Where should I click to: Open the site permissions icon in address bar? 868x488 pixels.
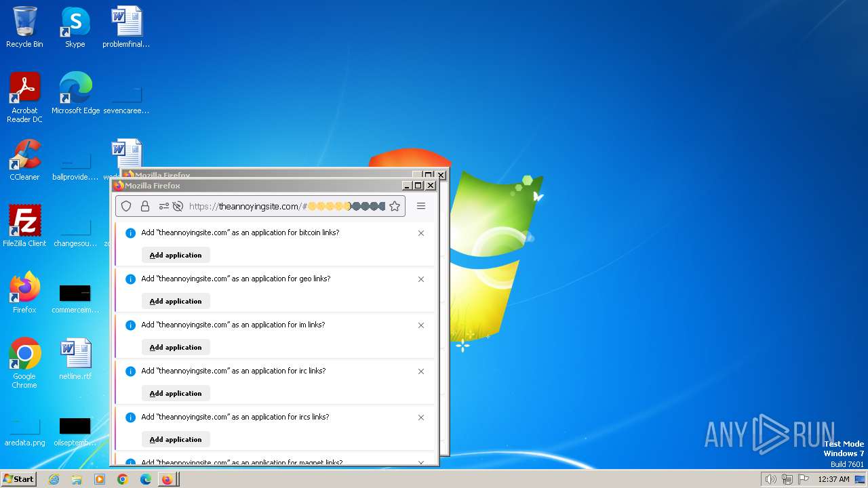tap(163, 206)
